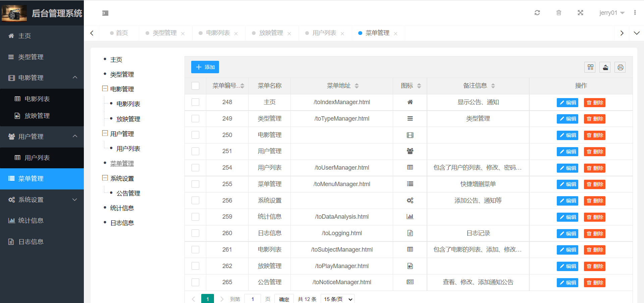Image resolution: width=644 pixels, height=303 pixels.
Task: Close the 电影列表 tab
Action: pyautogui.click(x=236, y=34)
